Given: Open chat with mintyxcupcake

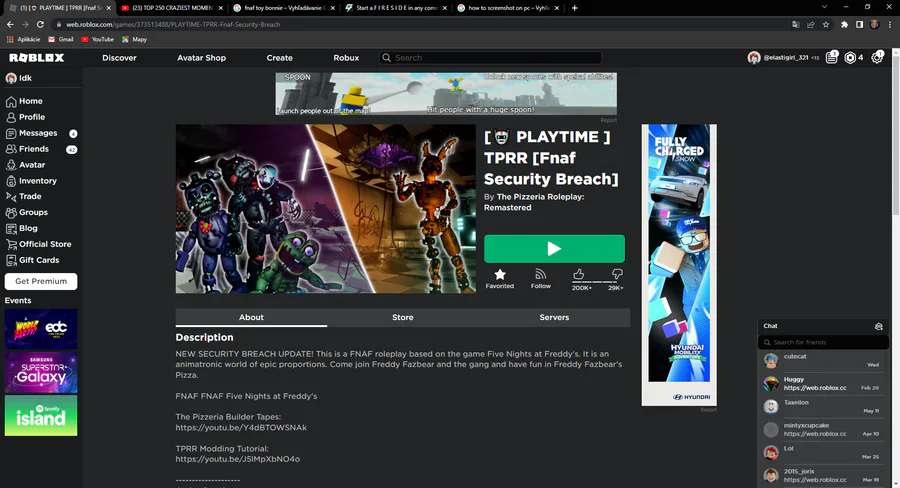Looking at the screenshot, I should tap(823, 429).
